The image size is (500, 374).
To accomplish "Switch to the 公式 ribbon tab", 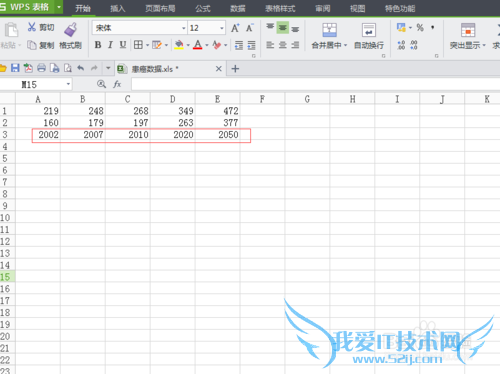I will pos(203,8).
